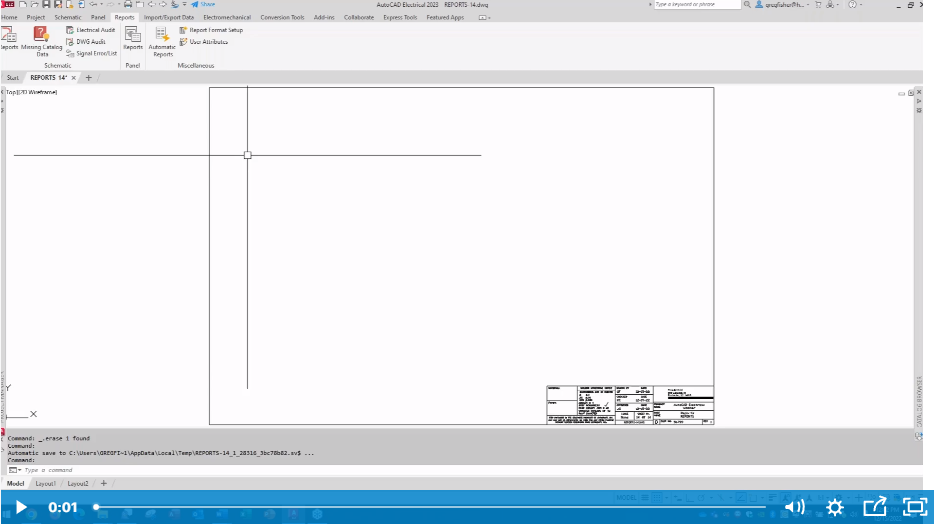This screenshot has height=524, width=934.
Task: Open Panel Reports tool
Action: [x=133, y=38]
